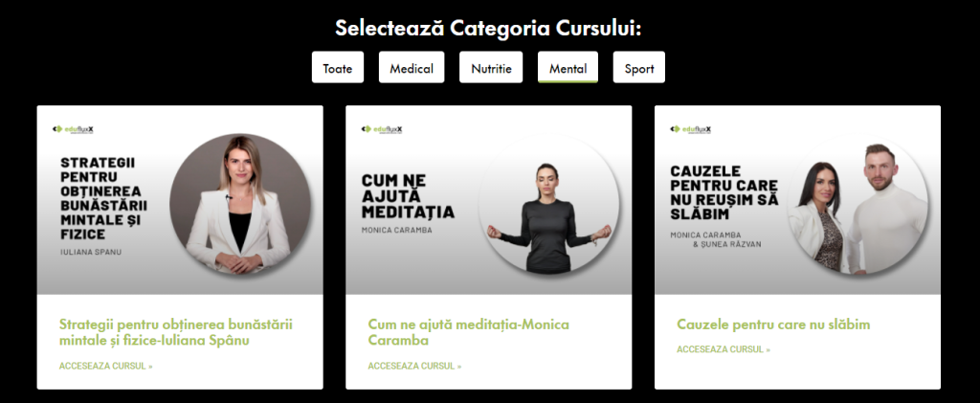Select the Medical category filter
This screenshot has width=980, height=403.
pos(412,67)
